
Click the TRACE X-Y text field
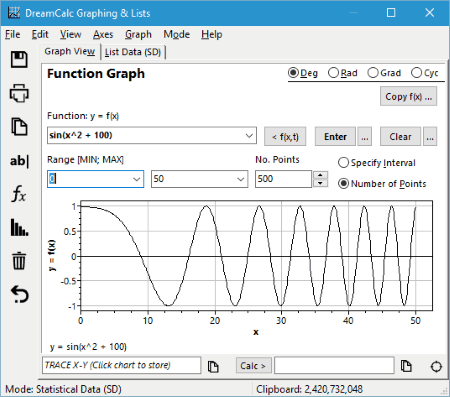pos(122,365)
